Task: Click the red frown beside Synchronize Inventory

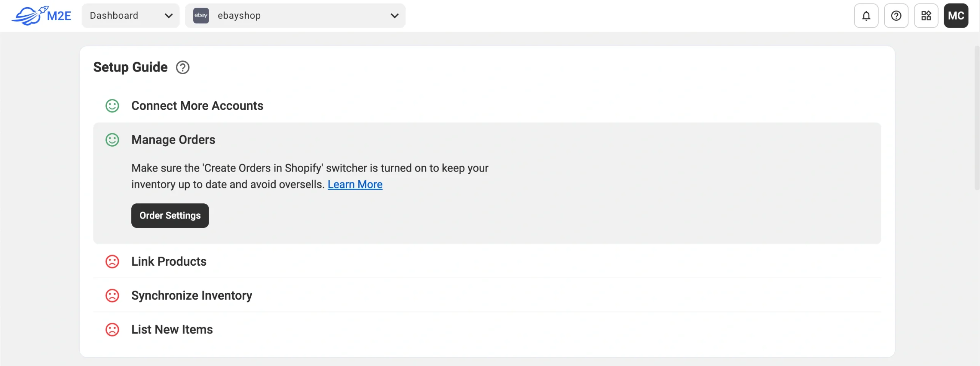Action: [112, 296]
